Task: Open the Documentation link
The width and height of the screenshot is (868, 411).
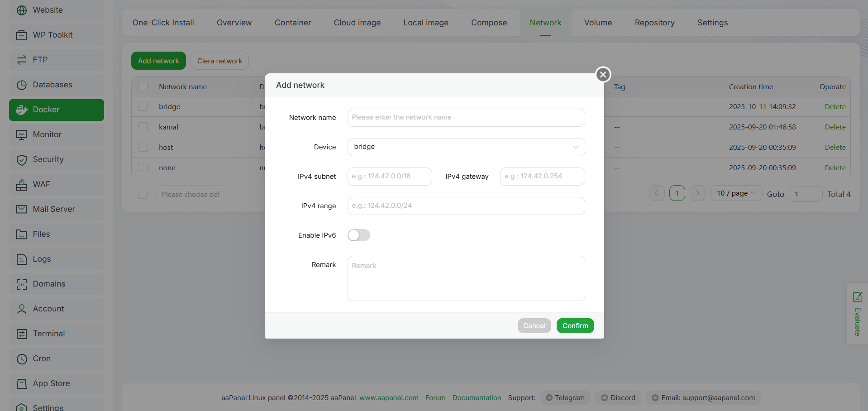Action: [477, 398]
